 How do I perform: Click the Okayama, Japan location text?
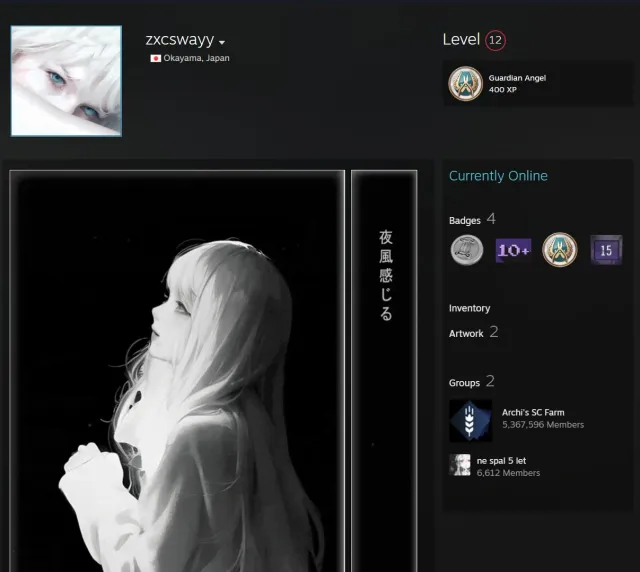point(196,58)
